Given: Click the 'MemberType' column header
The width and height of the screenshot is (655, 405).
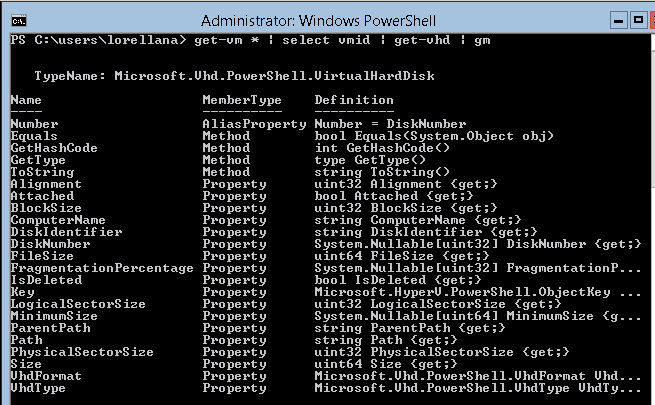Looking at the screenshot, I should 242,100.
